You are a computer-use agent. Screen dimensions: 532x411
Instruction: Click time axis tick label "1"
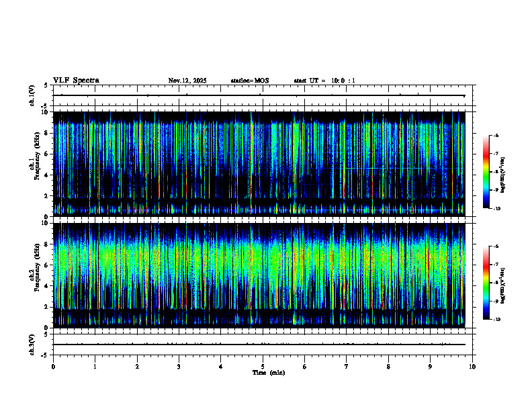click(95, 367)
